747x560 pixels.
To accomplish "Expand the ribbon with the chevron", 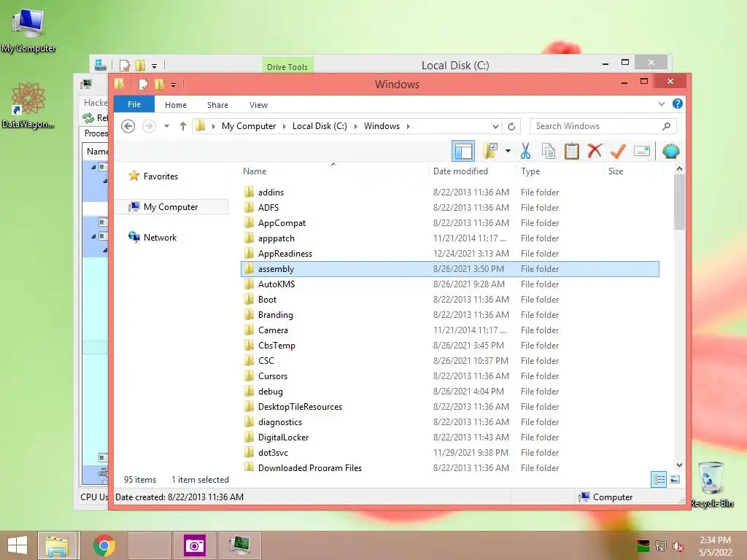I will click(x=661, y=104).
